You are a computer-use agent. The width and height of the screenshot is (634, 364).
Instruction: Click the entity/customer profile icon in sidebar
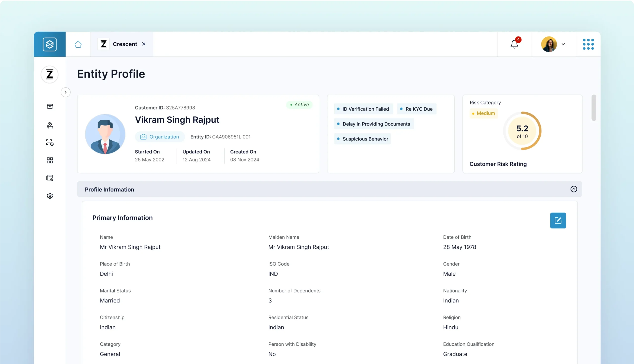(50, 125)
